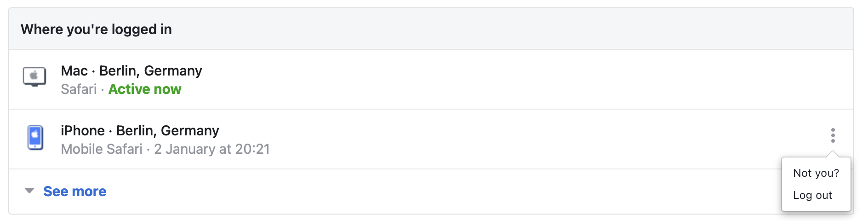Click the "iPhone" device name text
868x221 pixels.
click(x=83, y=131)
